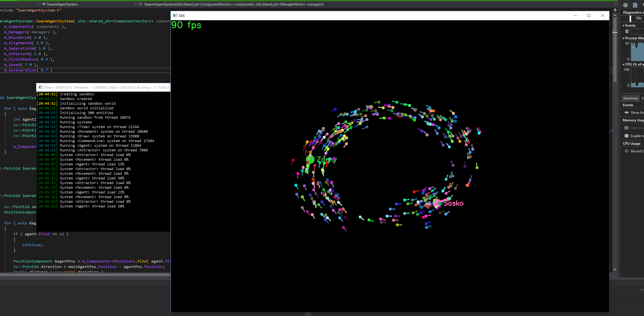Click the CPU usage graph
This screenshot has height=316, width=644.
click(637, 77)
